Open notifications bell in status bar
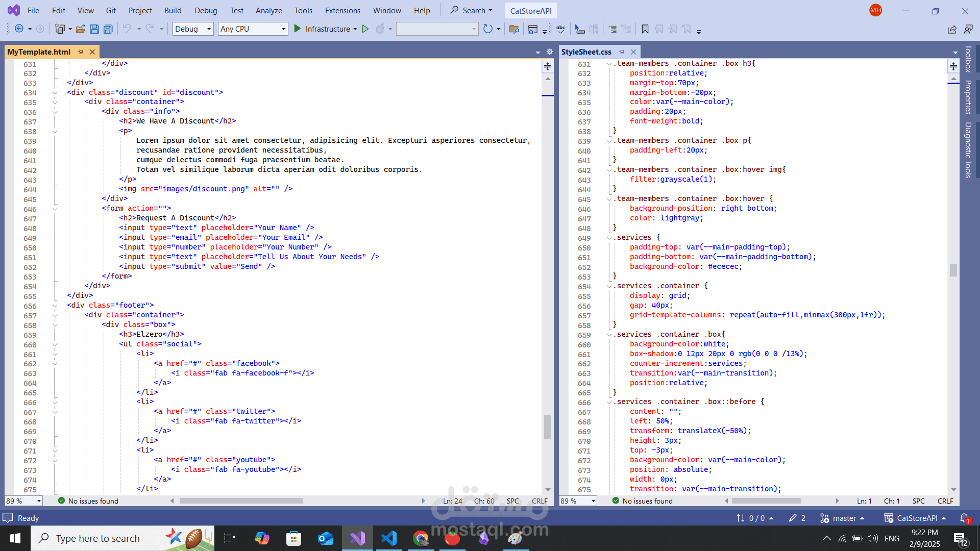Image resolution: width=980 pixels, height=551 pixels. pyautogui.click(x=964, y=518)
